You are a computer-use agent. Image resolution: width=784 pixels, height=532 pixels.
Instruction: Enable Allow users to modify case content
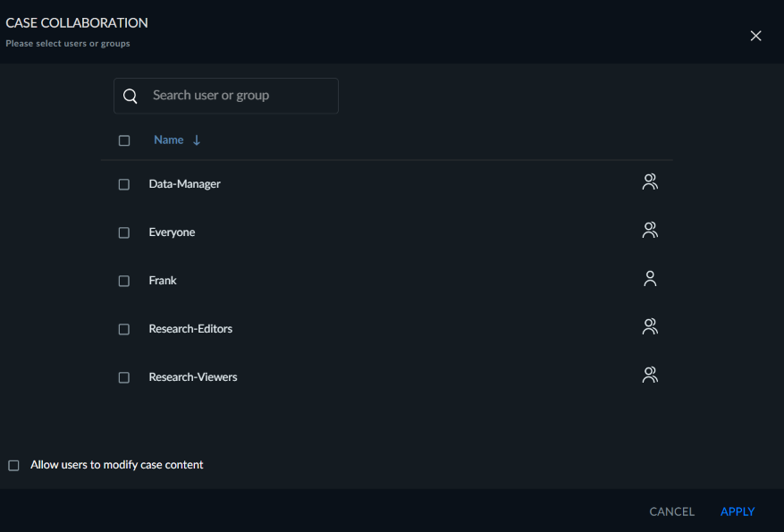pyautogui.click(x=14, y=466)
